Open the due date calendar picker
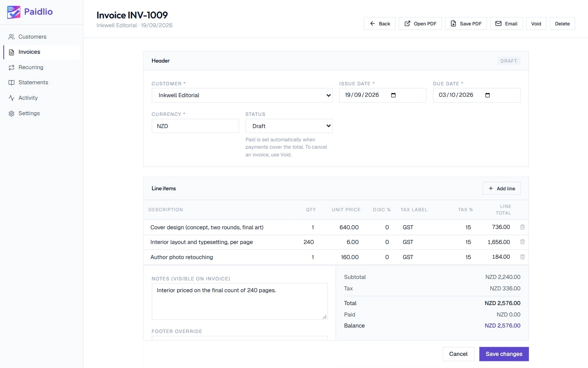 tap(487, 95)
